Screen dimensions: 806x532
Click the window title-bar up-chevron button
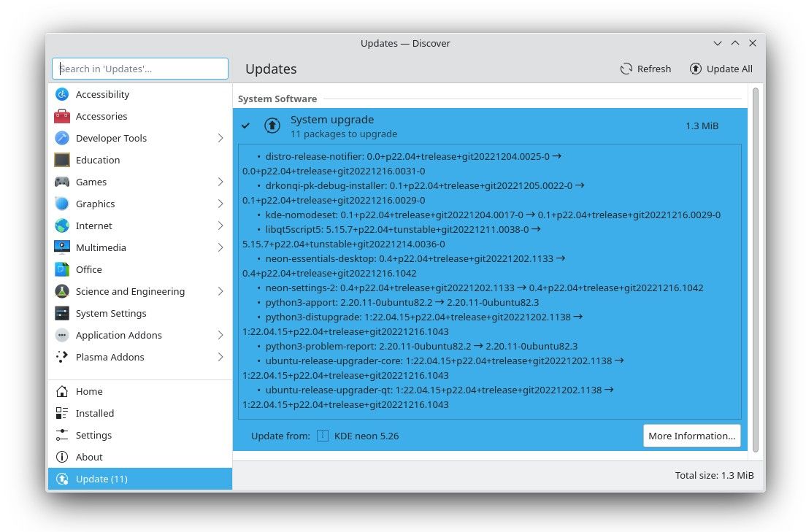click(735, 43)
